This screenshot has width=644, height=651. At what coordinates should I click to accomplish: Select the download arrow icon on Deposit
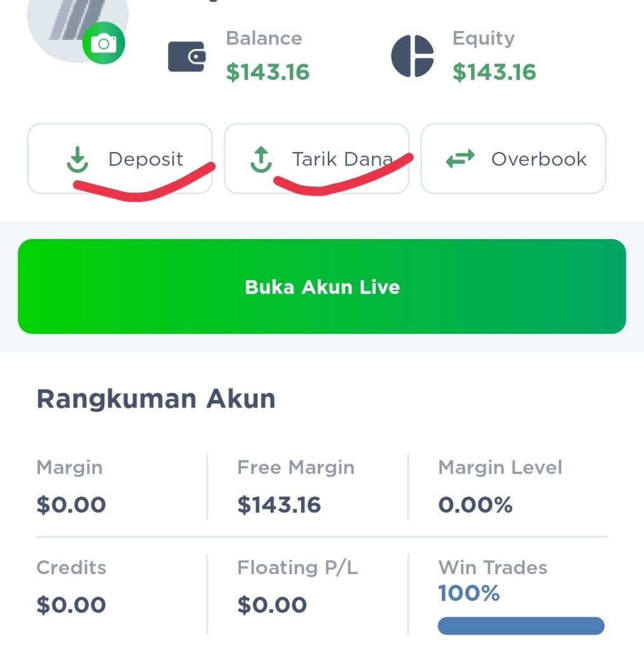[78, 159]
